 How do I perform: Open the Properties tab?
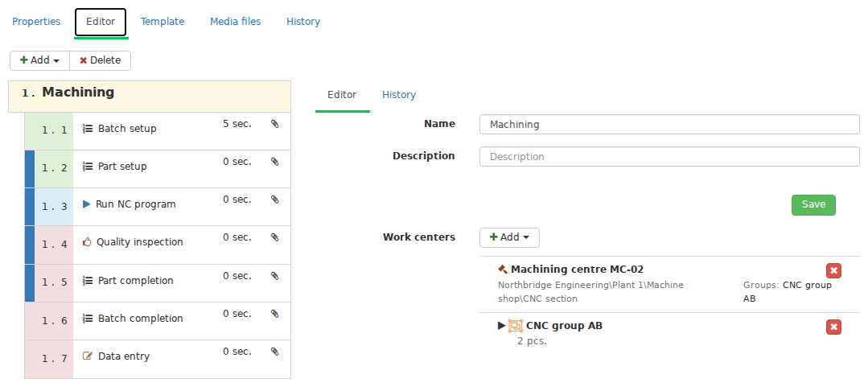(36, 22)
